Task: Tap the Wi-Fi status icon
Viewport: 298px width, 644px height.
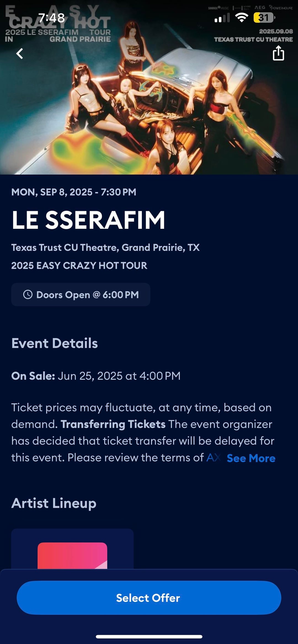Action: click(241, 18)
